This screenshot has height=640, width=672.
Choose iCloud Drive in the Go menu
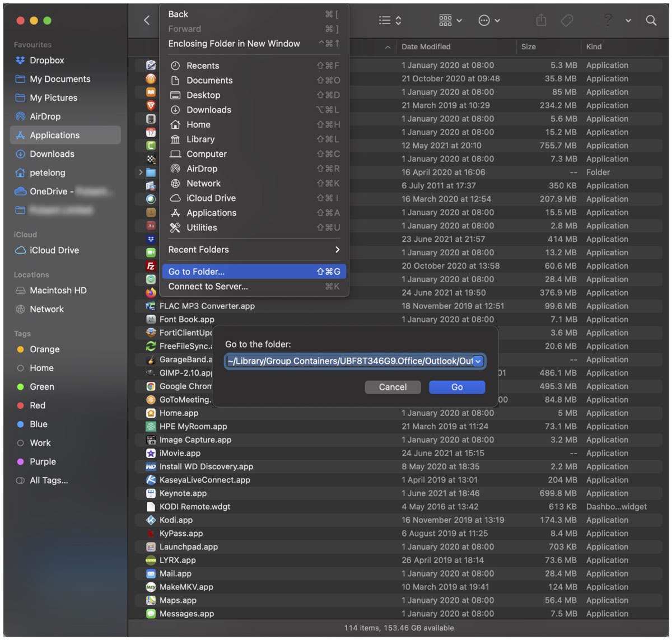tap(254, 198)
